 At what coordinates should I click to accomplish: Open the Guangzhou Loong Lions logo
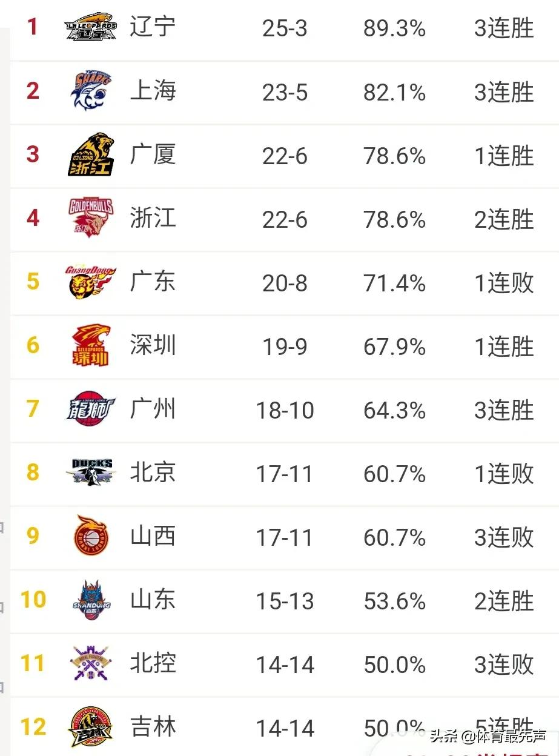point(90,409)
